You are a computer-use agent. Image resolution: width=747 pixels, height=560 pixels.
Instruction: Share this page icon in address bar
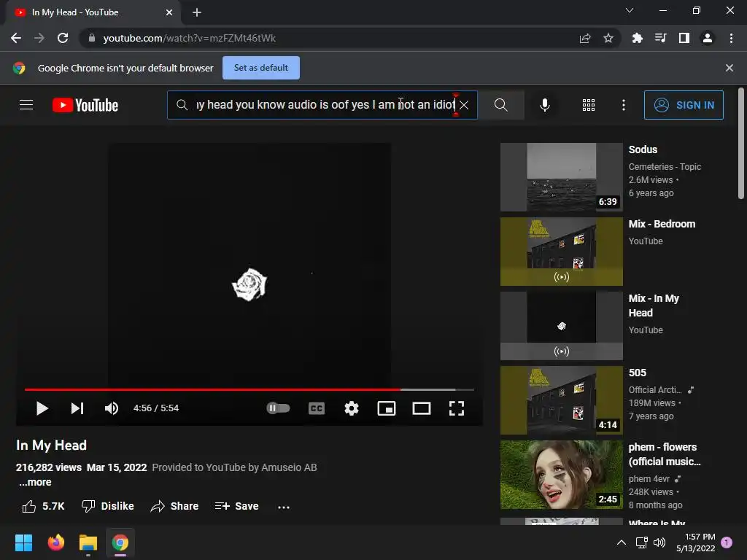[x=585, y=38]
